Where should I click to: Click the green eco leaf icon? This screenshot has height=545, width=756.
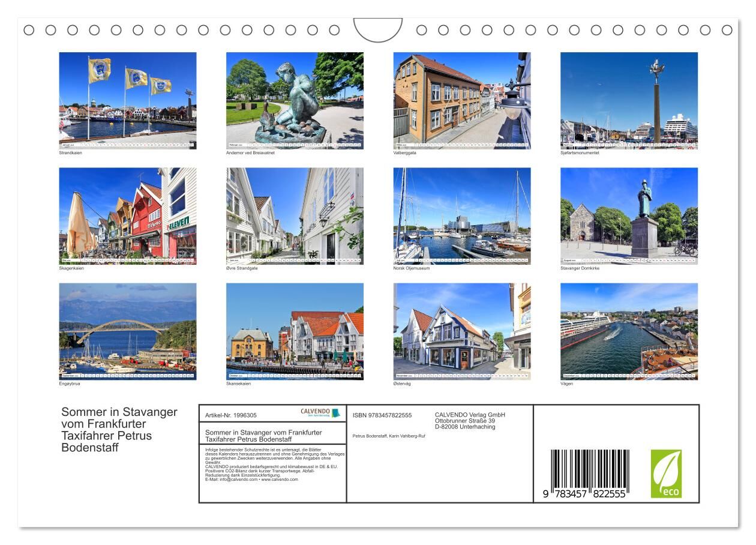pos(666,474)
